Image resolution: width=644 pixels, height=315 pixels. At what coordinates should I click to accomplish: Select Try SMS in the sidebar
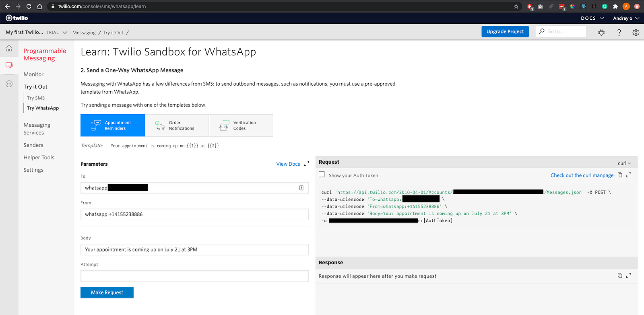[36, 98]
